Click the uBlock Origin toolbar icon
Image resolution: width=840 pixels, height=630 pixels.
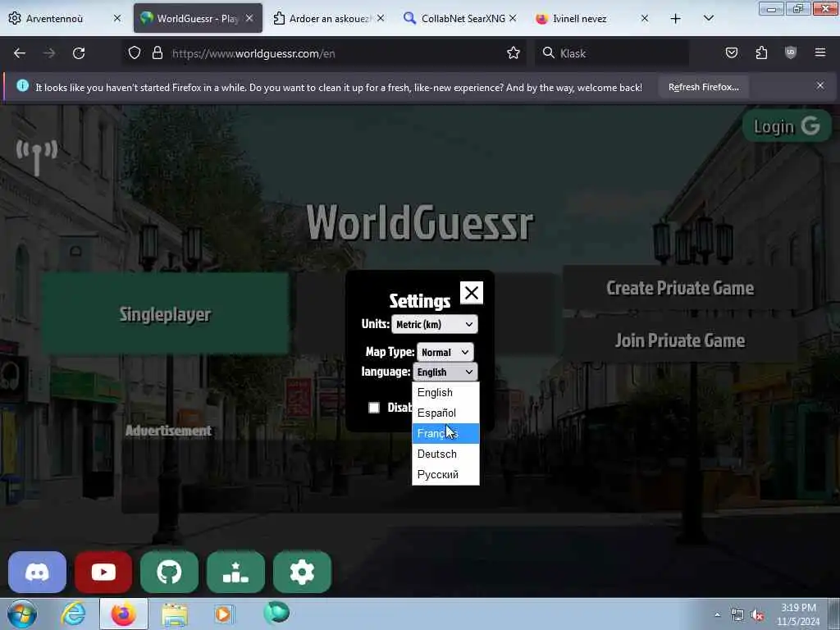[x=790, y=52]
